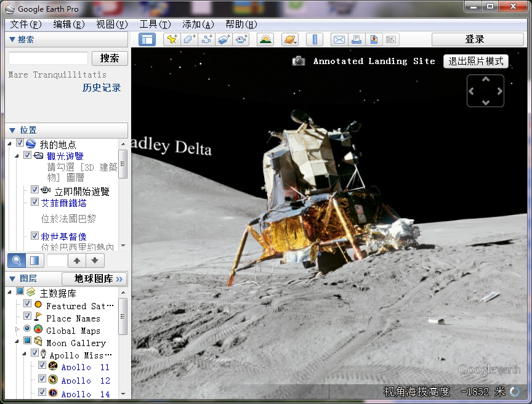The height and width of the screenshot is (404, 532).
Task: Collapse 主数据库 tree node
Action: click(10, 292)
